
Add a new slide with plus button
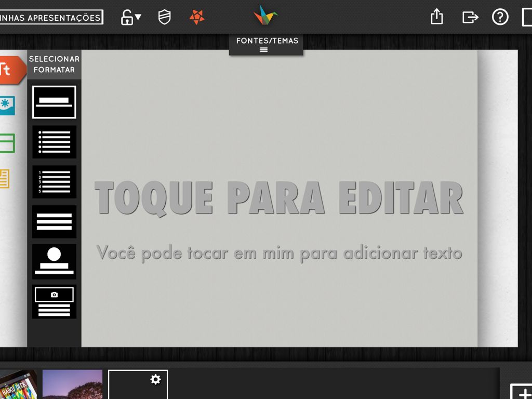(521, 392)
